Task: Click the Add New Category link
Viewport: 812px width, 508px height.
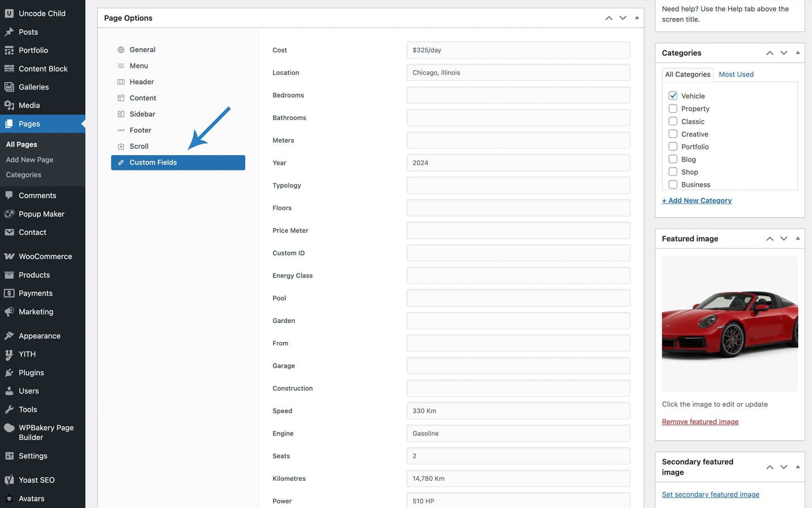Action: coord(697,201)
